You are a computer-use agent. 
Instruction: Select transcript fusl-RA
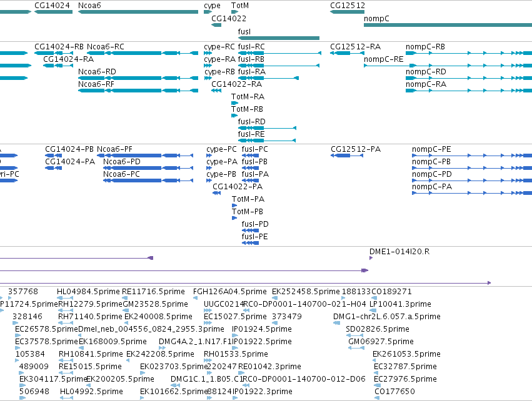point(268,78)
